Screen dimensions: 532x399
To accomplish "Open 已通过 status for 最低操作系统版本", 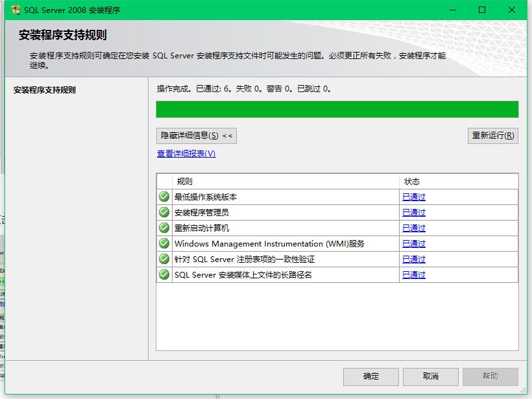I will (x=413, y=197).
